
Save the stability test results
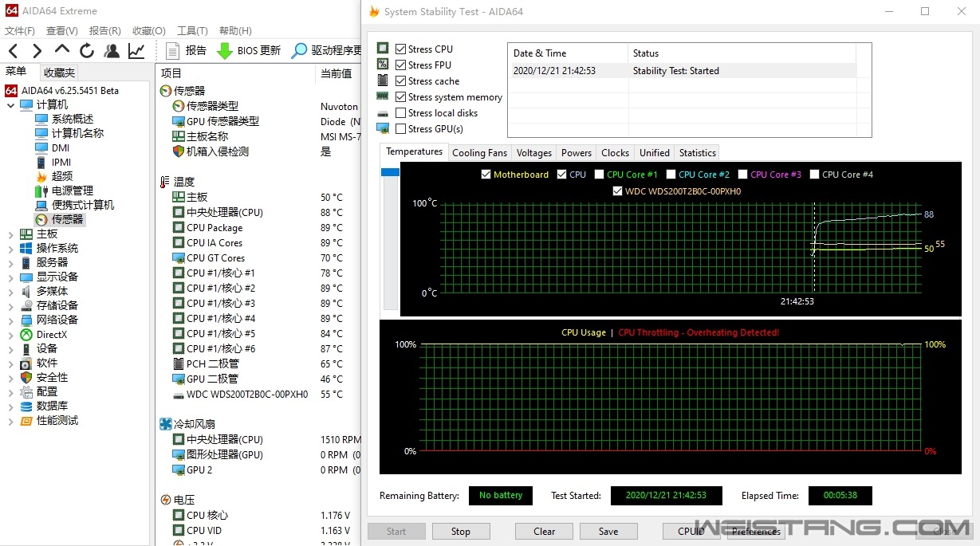608,532
